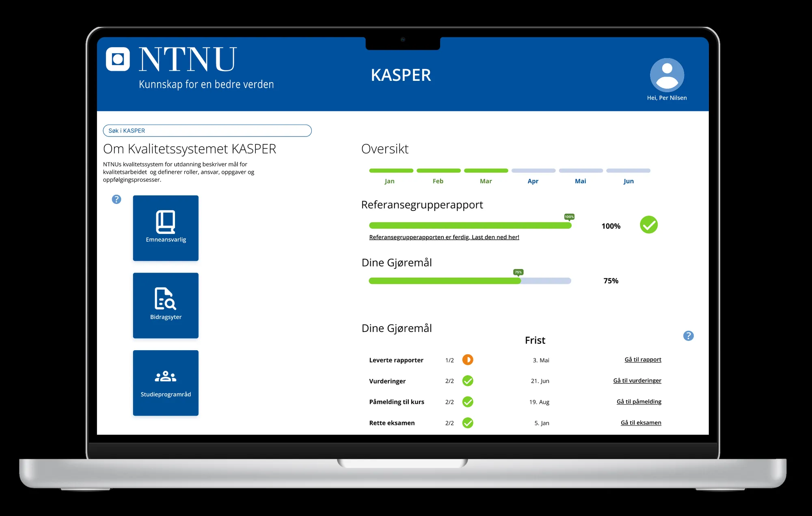The height and width of the screenshot is (516, 812).
Task: Open the Gå til vurderinger link
Action: coord(637,381)
